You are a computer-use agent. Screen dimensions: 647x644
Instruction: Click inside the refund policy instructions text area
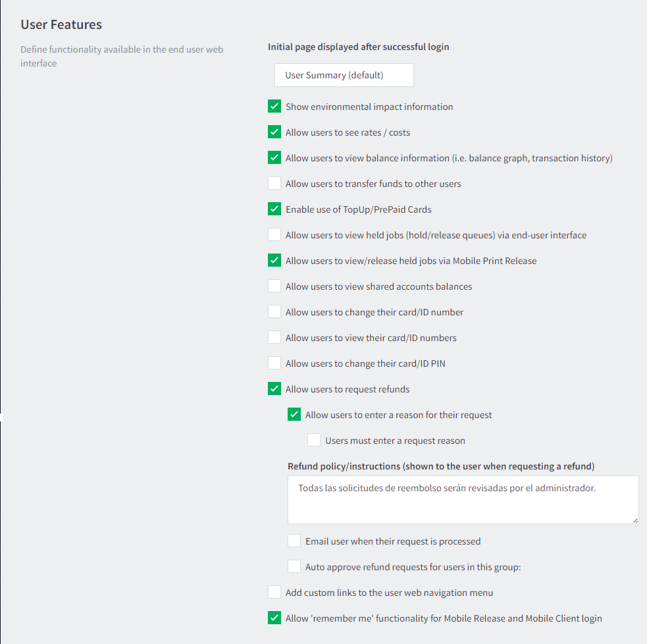[x=463, y=500]
